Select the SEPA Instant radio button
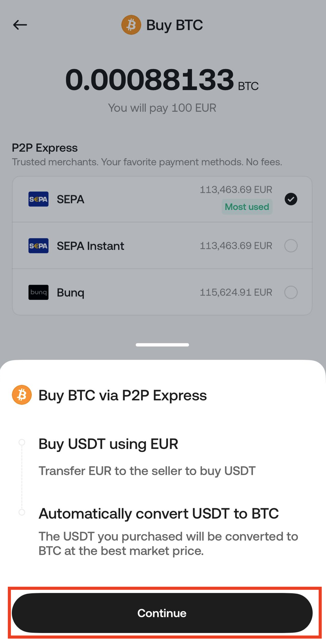326x644 pixels. point(291,246)
